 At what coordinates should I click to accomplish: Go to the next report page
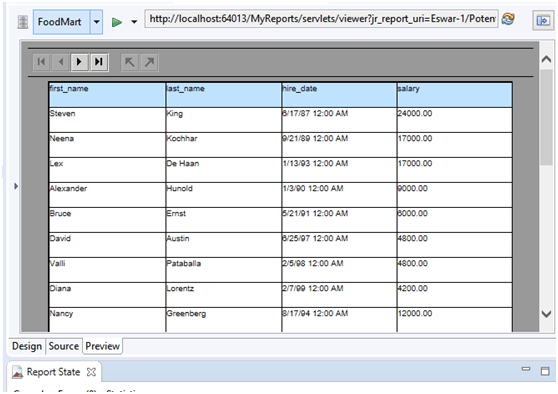[x=79, y=62]
